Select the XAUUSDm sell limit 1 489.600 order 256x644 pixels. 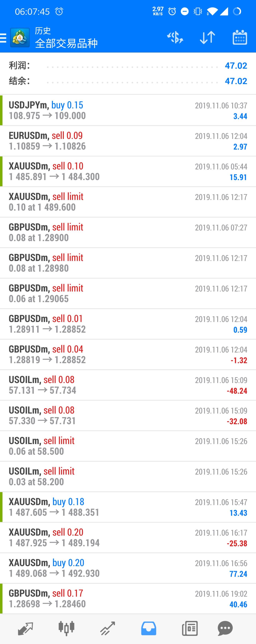click(128, 202)
